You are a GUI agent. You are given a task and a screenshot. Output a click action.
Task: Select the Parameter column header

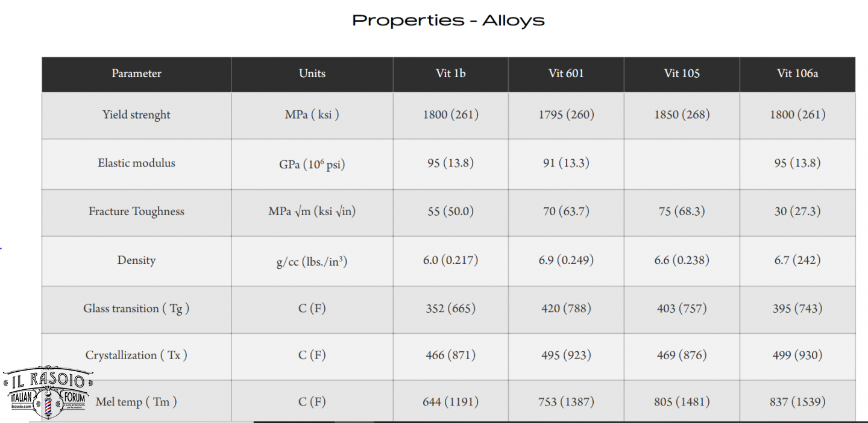click(136, 74)
